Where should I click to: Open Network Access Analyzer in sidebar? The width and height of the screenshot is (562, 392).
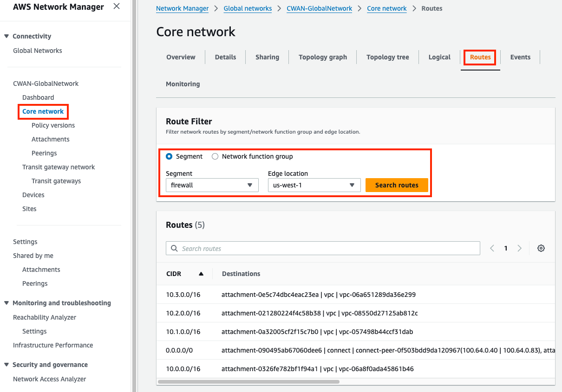tap(50, 379)
